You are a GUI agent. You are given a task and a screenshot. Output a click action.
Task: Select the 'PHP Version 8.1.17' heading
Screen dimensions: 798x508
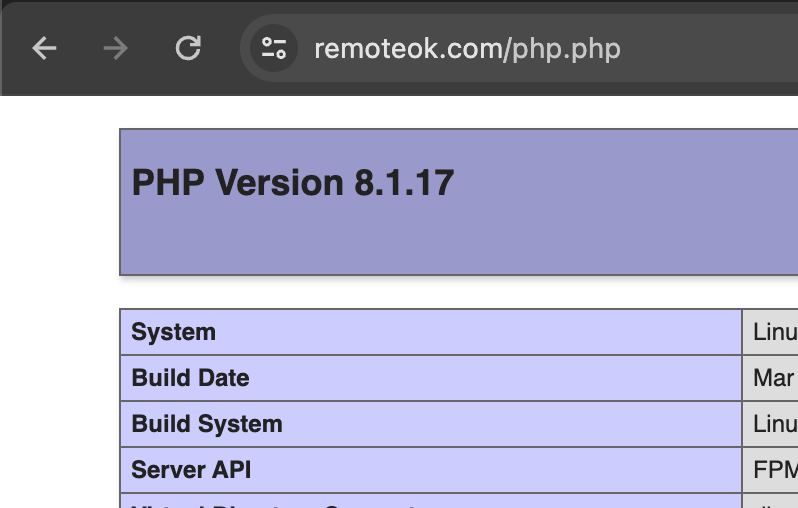point(293,183)
